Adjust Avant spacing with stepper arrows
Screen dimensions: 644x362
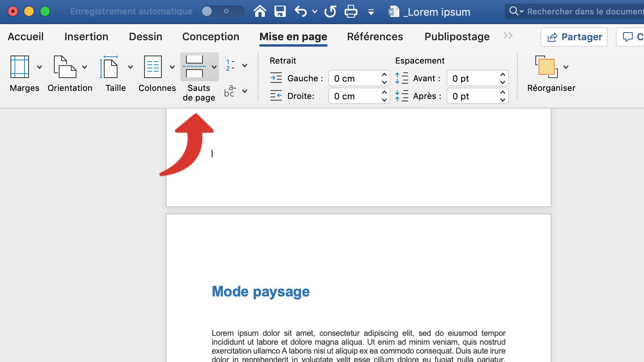coord(503,78)
